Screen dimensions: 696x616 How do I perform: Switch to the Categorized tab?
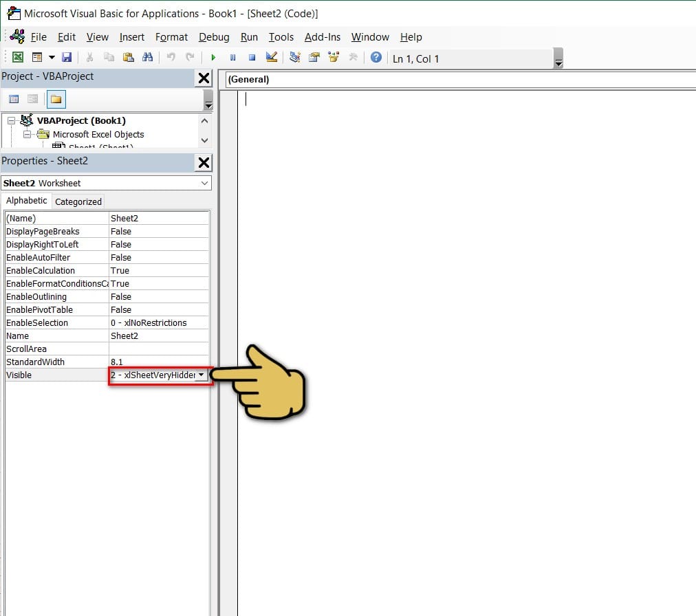(78, 201)
